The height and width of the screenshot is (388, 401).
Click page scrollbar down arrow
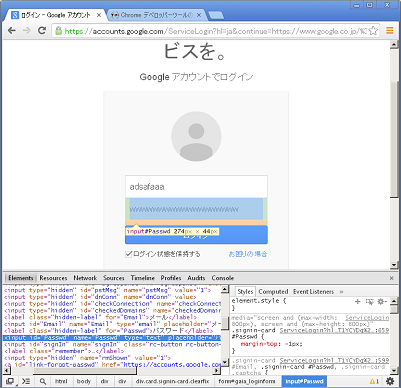click(394, 265)
